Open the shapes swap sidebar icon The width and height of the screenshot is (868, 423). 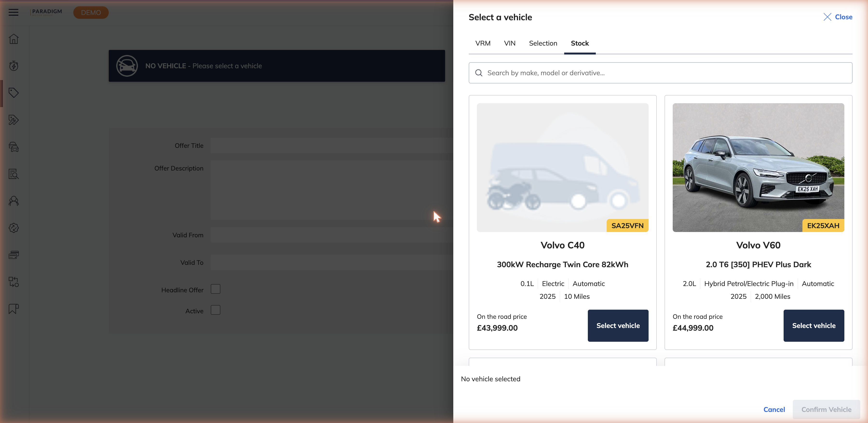tap(14, 282)
